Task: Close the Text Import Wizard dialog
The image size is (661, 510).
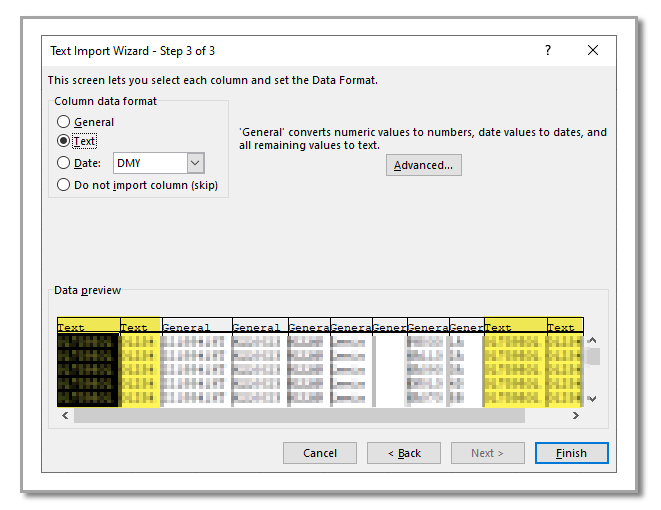Action: (593, 51)
